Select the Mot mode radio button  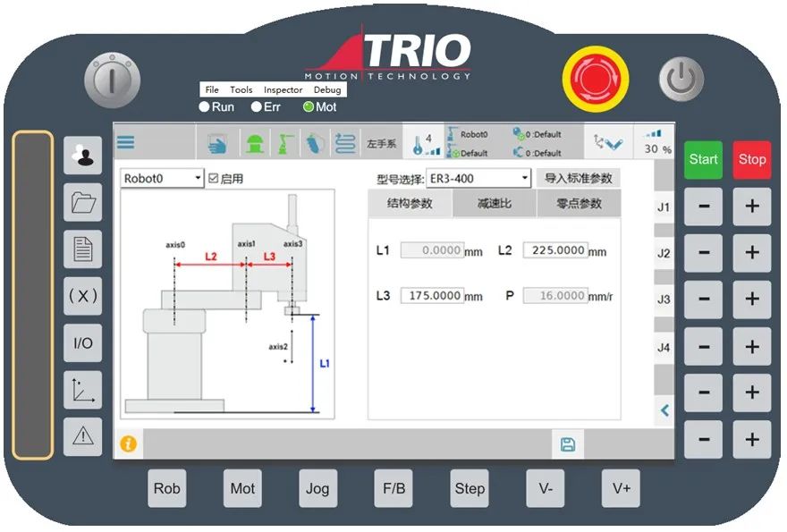point(309,107)
